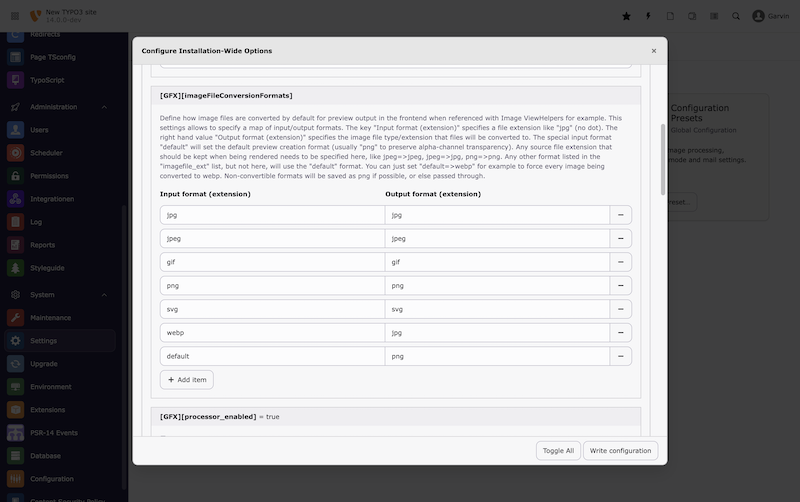
Task: Click the flush cache lightning bolt icon
Action: pos(648,16)
